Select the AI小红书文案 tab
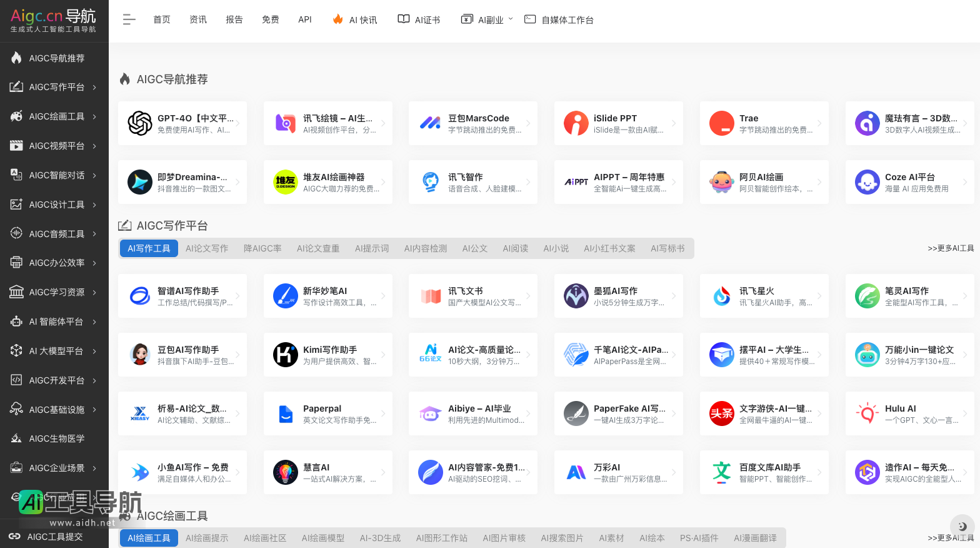 [609, 248]
